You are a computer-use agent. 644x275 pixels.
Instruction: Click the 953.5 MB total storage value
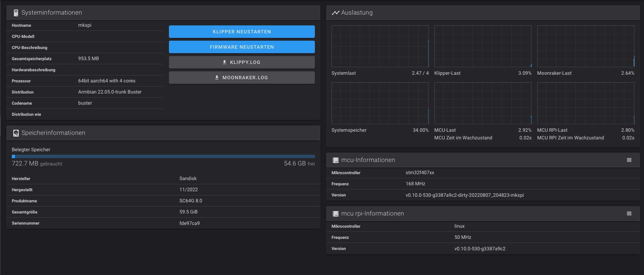[x=89, y=58]
